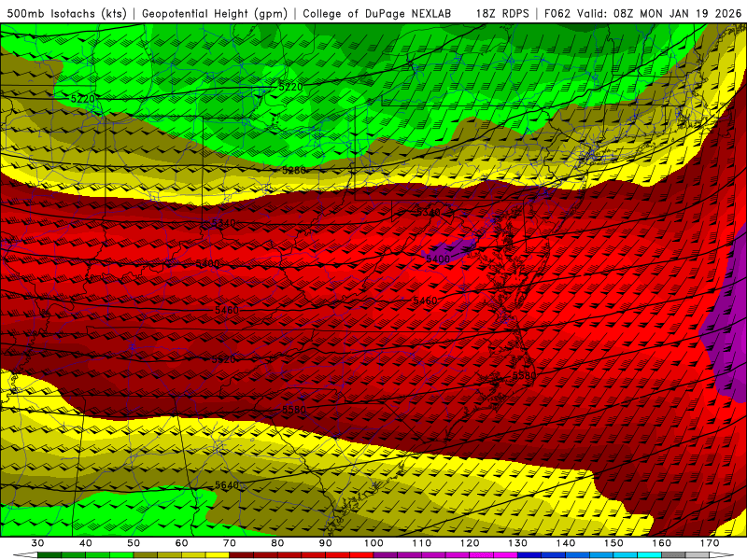Select the dark gray swatch beginning at 160
This screenshot has width=747, height=560.
pyautogui.click(x=673, y=555)
